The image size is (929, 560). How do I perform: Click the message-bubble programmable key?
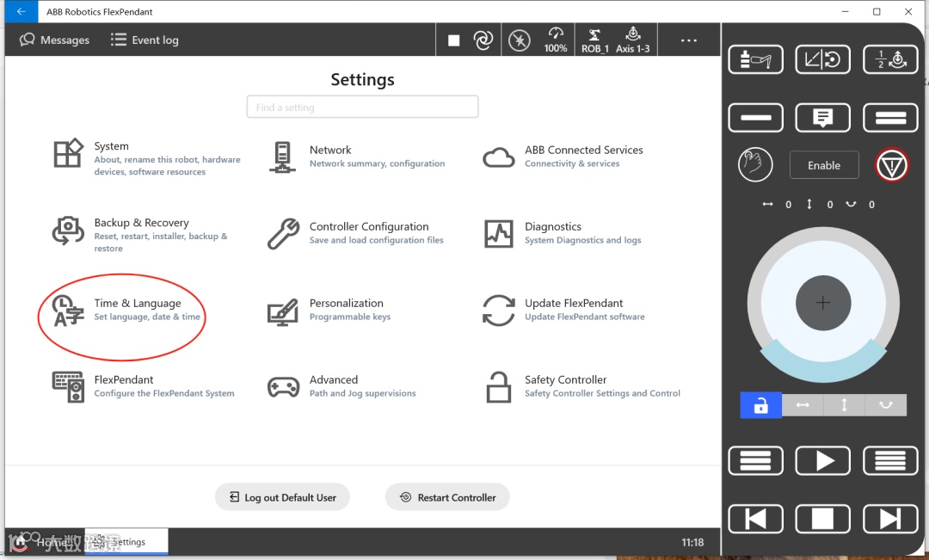click(822, 117)
